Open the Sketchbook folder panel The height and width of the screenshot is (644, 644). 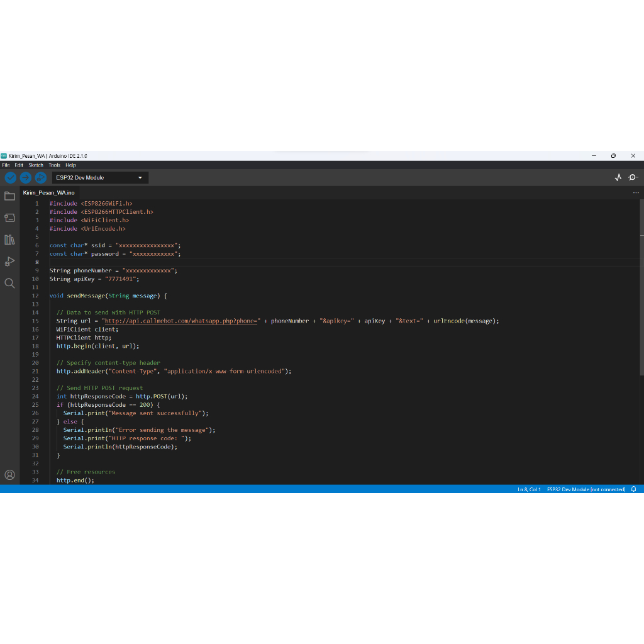pos(10,196)
